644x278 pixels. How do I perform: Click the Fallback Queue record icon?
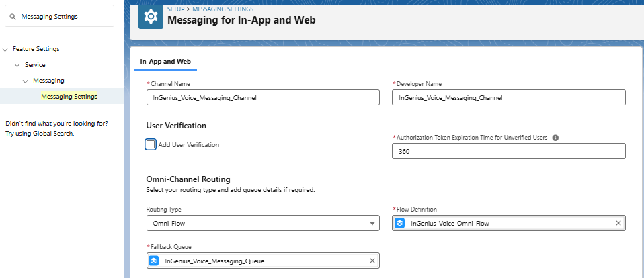pos(154,261)
